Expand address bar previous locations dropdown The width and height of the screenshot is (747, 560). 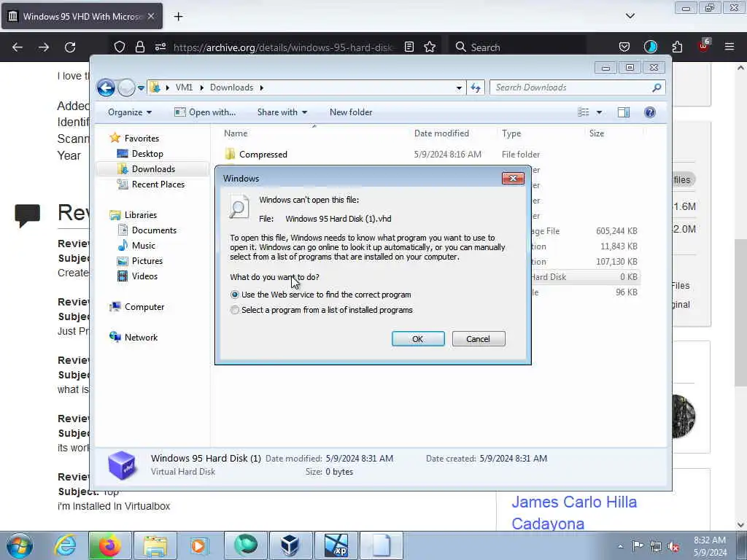tap(459, 87)
